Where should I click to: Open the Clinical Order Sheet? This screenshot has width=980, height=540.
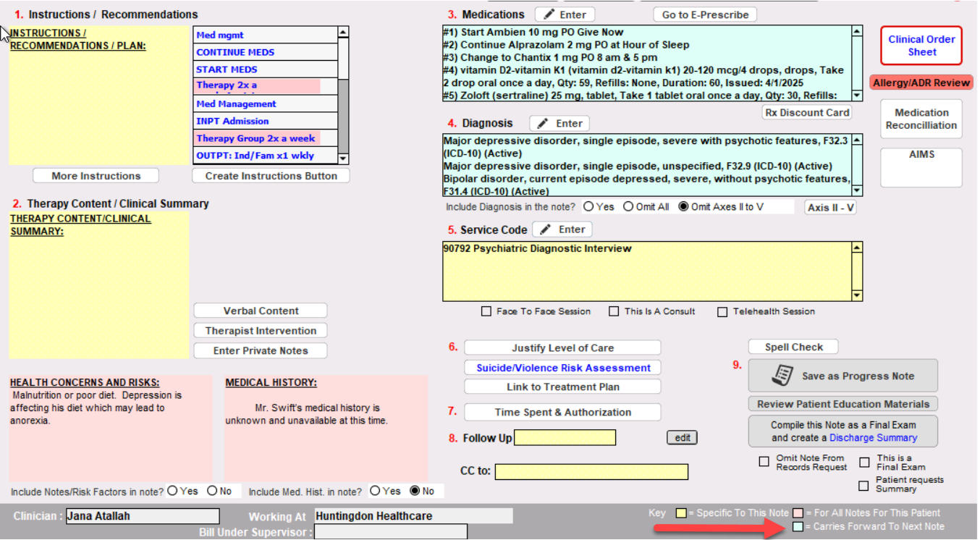click(921, 46)
